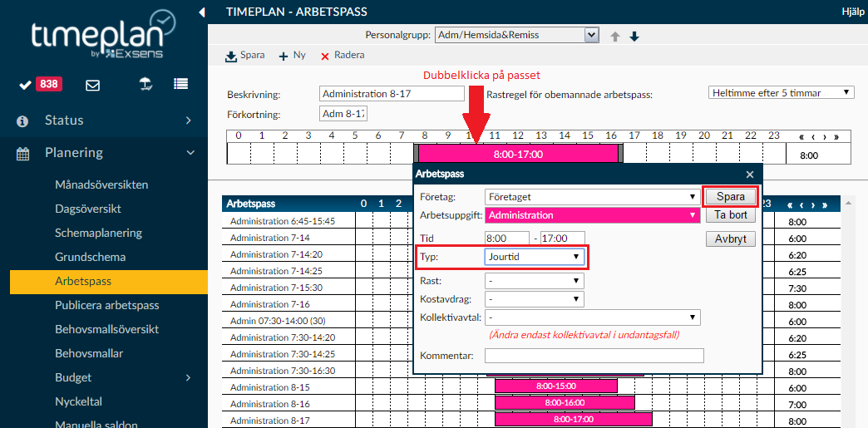Open the Rastregel dropdown

point(781,92)
